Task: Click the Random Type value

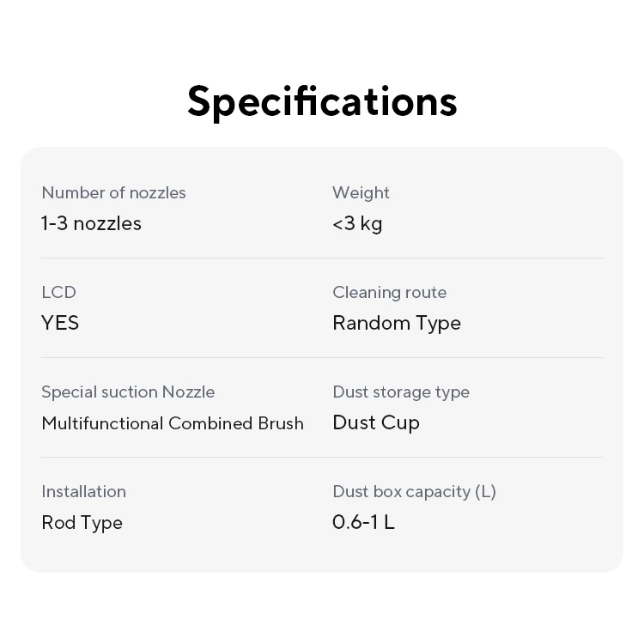Action: pyautogui.click(x=396, y=323)
